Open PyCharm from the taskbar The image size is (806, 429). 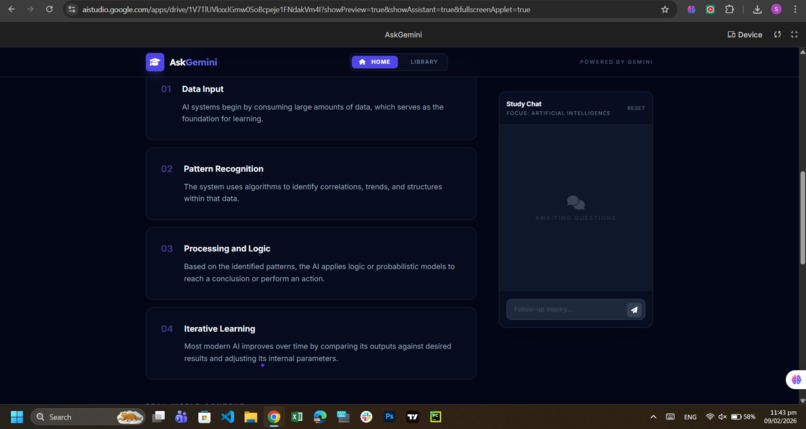[435, 417]
